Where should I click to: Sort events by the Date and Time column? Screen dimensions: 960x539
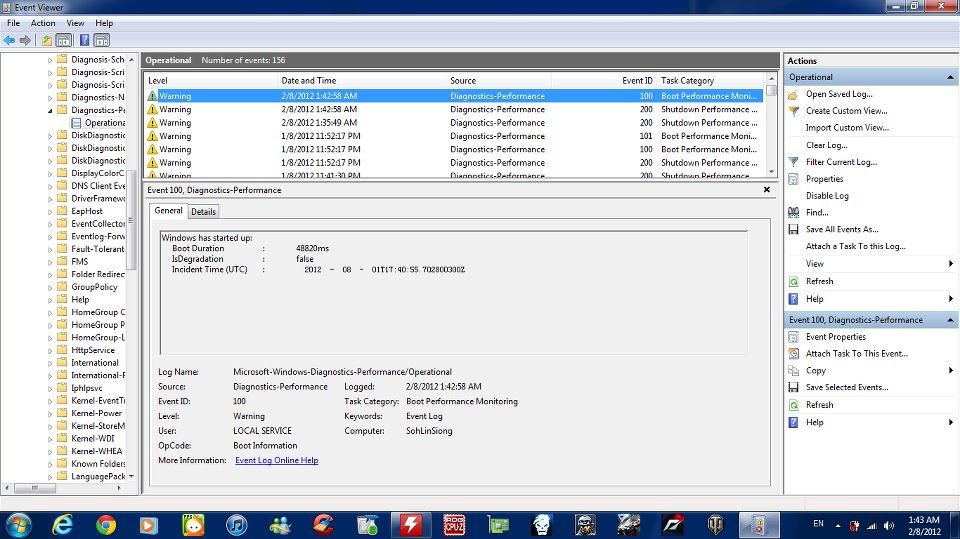click(309, 80)
